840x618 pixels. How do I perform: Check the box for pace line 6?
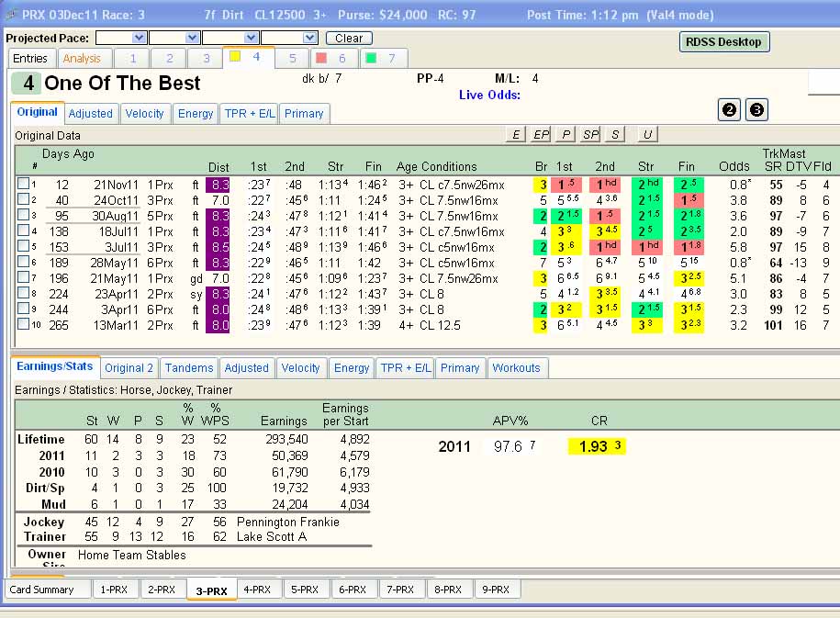[23, 261]
